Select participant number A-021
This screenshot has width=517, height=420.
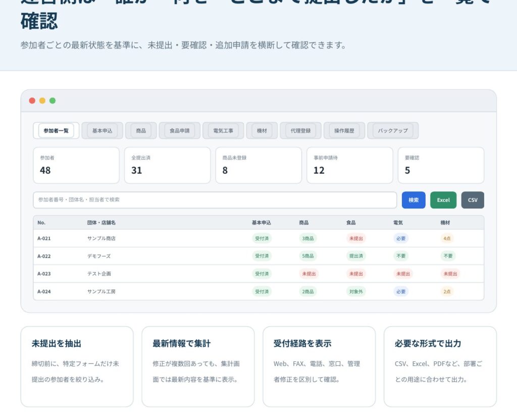pyautogui.click(x=44, y=238)
